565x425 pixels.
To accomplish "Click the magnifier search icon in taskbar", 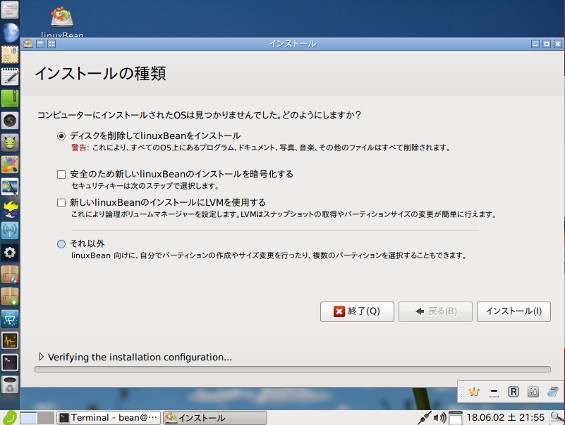I will pyautogui.click(x=557, y=418).
